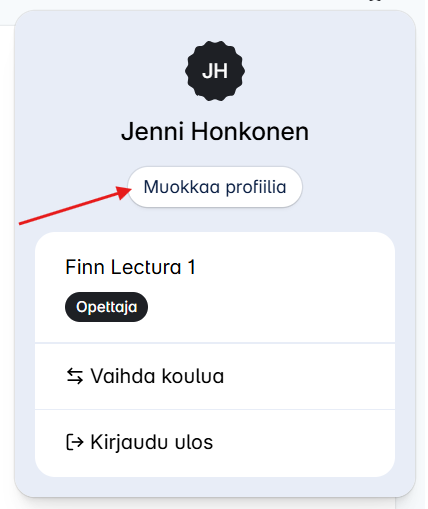Choose Kirjaudu ulos to sign out
The width and height of the screenshot is (428, 509).
click(215, 443)
